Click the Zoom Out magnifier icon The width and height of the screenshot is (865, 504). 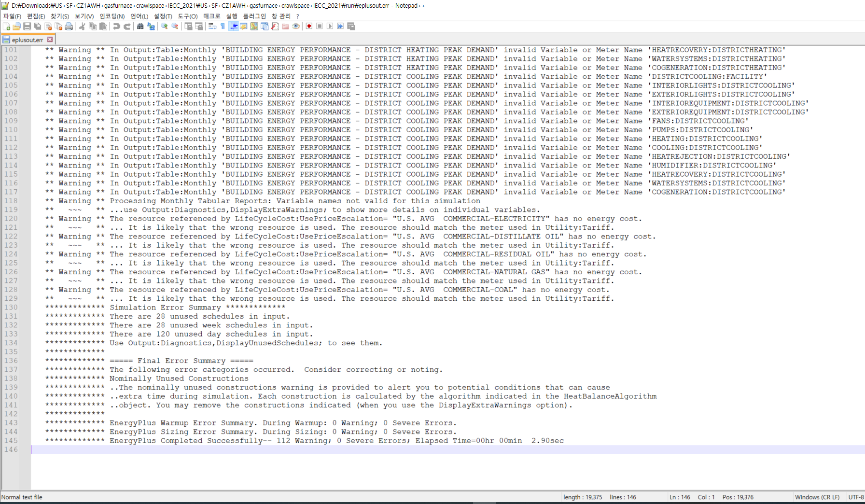pos(175,26)
